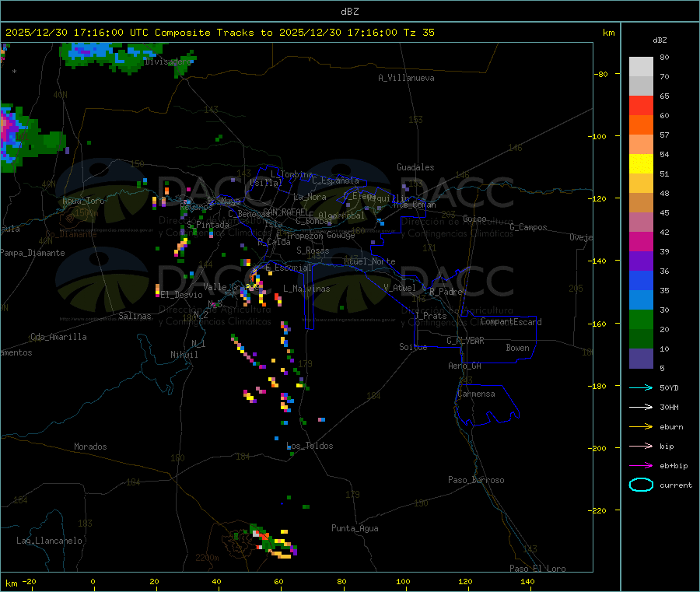Click the composite tracks timestamp header text
Image resolution: width=700 pixels, height=592 pixels.
click(219, 33)
